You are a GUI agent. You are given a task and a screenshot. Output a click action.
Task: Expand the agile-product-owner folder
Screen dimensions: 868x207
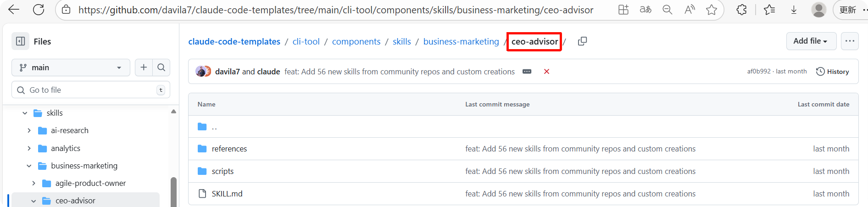pyautogui.click(x=33, y=183)
